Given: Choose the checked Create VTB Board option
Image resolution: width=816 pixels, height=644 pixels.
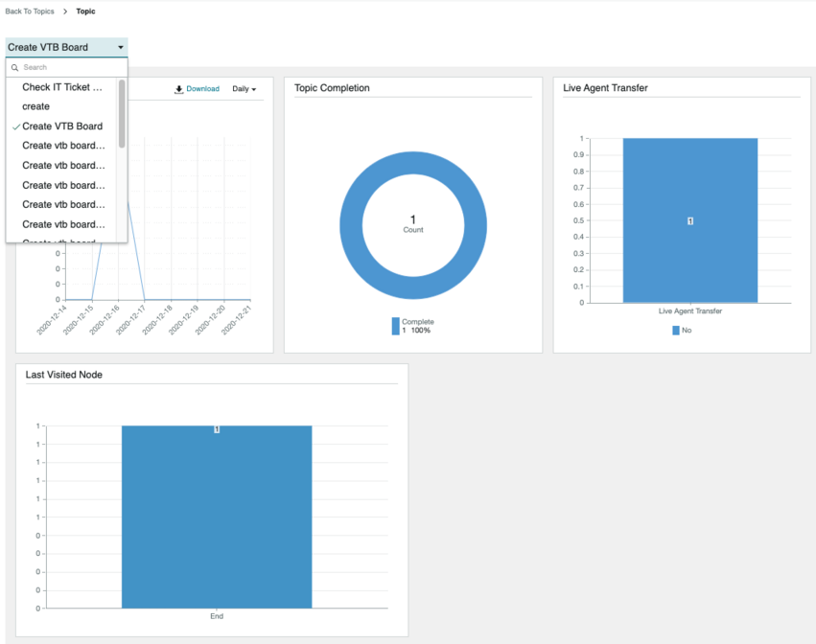Looking at the screenshot, I should point(62,126).
